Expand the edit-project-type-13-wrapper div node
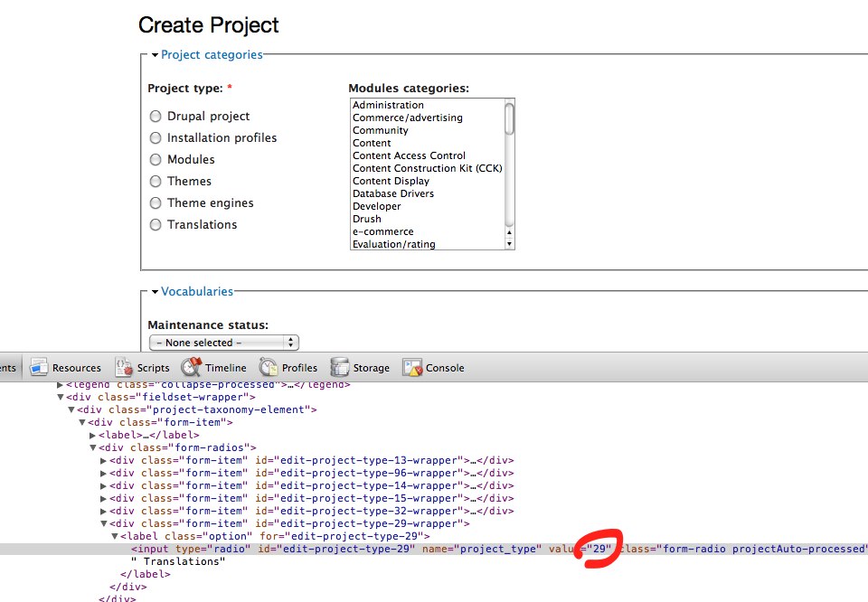868x602 pixels. [x=103, y=460]
